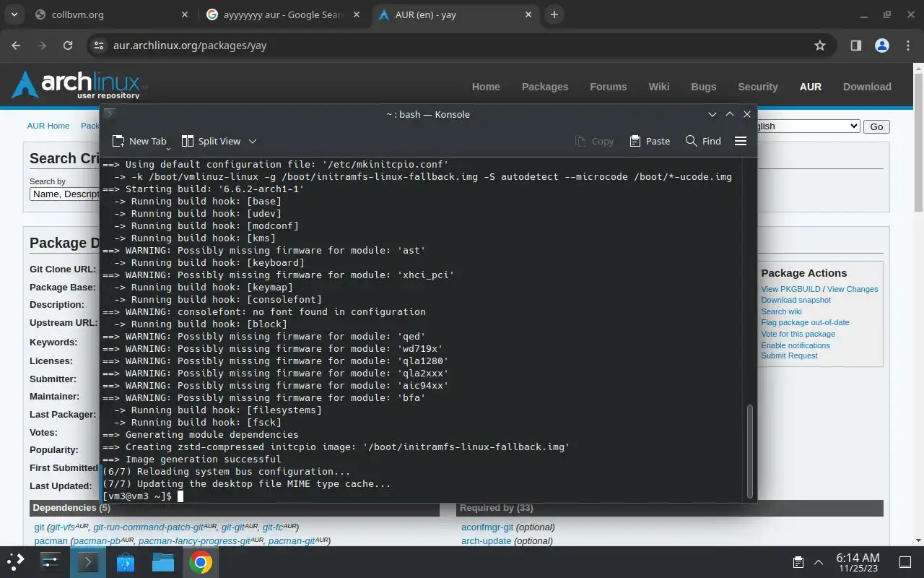
Task: Open the Chrome profile menu
Action: (881, 46)
